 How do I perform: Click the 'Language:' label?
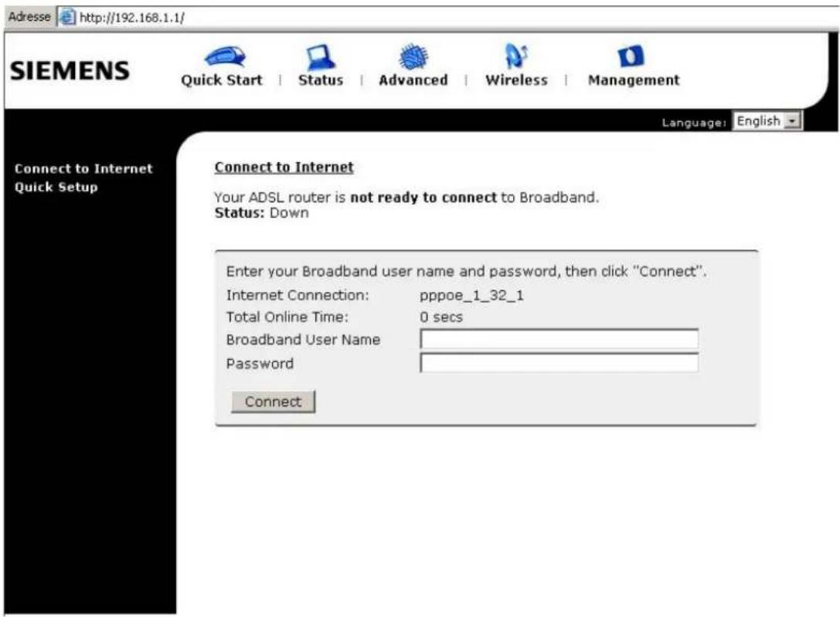694,123
